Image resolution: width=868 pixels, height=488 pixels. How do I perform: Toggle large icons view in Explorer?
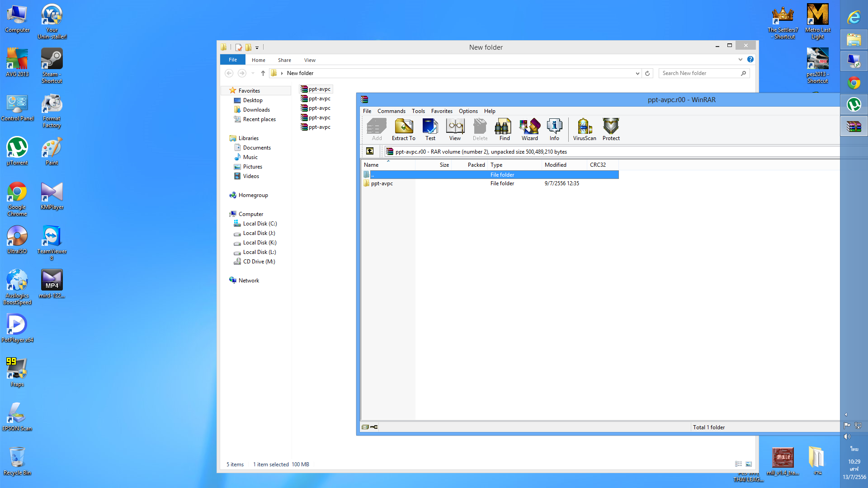[749, 464]
